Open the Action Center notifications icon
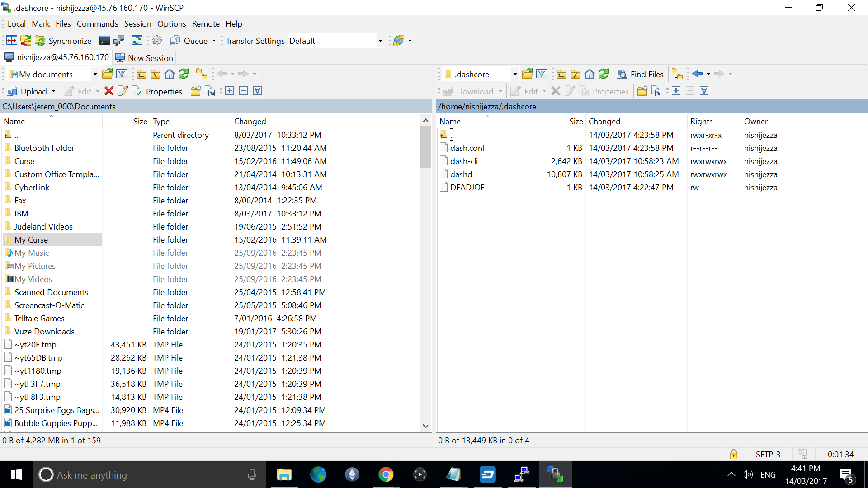Screen dimensions: 868x488 [847, 475]
